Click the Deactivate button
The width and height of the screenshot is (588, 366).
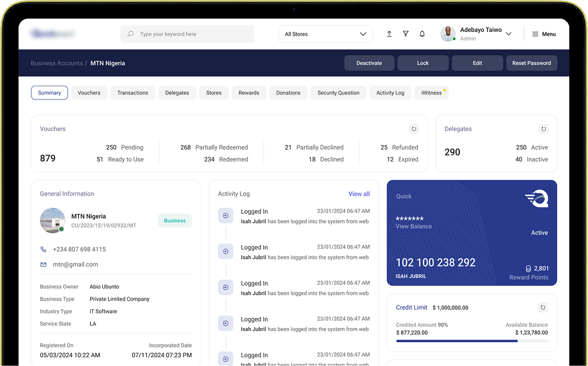tap(370, 63)
